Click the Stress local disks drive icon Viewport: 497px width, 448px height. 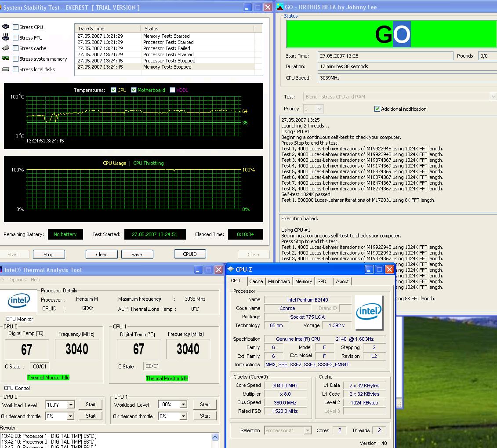[x=6, y=69]
